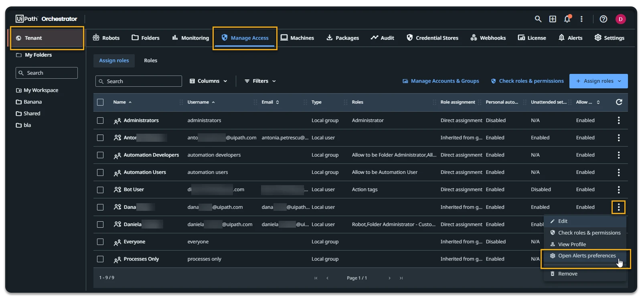Select the Automation Developers row checkbox

(x=100, y=155)
